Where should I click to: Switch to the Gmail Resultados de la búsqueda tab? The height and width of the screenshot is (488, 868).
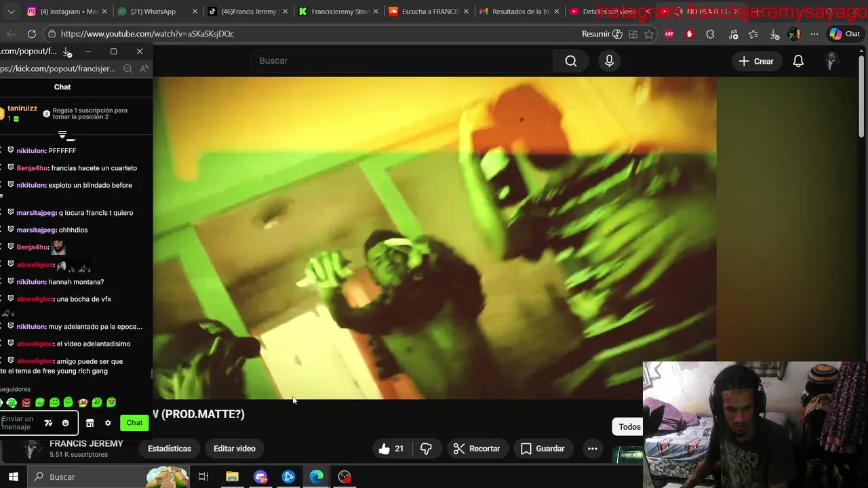tap(518, 12)
